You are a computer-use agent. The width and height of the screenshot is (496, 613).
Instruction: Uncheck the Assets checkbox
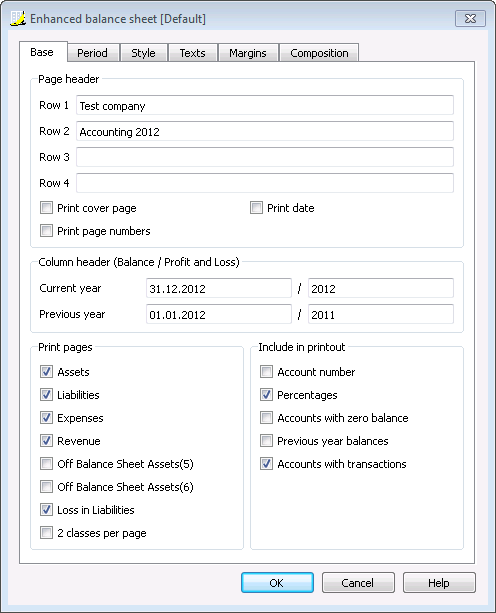pos(46,371)
